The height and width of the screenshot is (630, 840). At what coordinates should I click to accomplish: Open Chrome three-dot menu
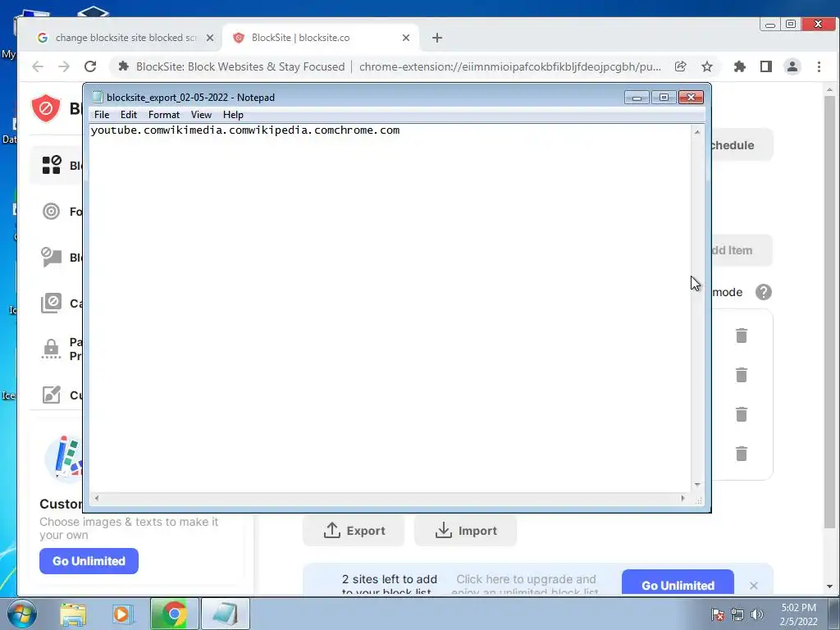click(x=819, y=66)
